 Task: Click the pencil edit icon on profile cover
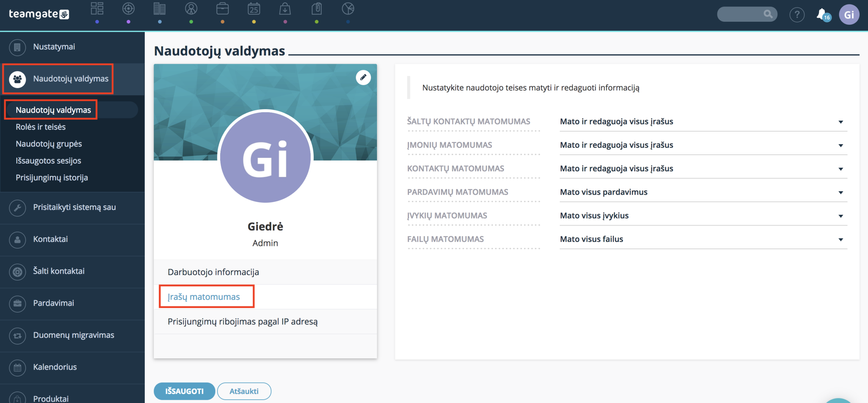(363, 77)
